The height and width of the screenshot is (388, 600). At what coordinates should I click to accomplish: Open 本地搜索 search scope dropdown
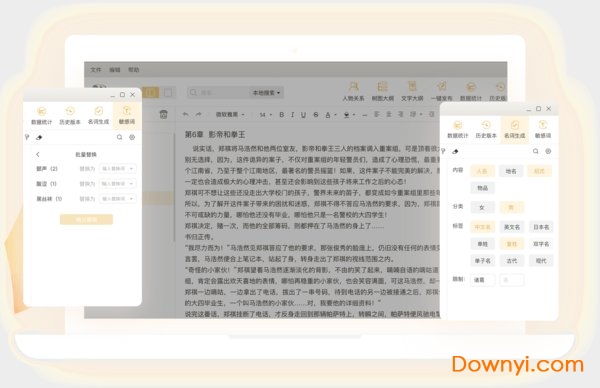pyautogui.click(x=266, y=93)
